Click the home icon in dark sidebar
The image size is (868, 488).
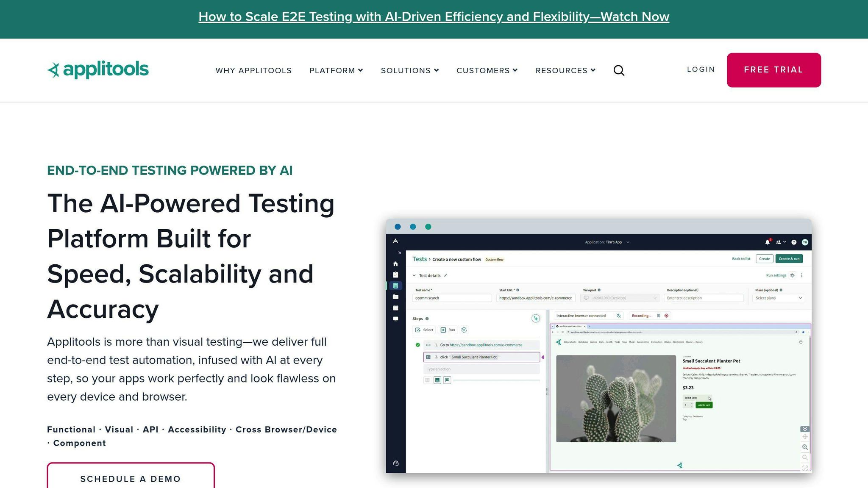pyautogui.click(x=395, y=264)
